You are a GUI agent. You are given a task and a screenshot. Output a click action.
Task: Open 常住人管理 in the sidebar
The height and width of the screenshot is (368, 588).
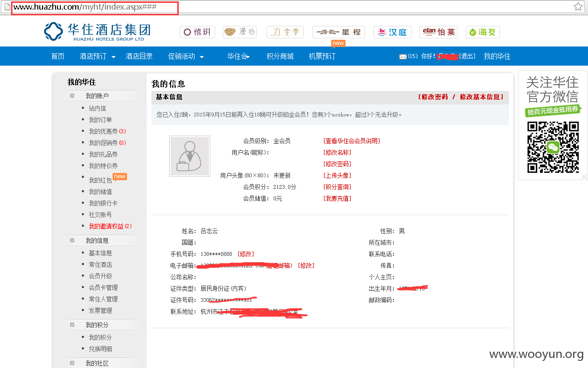click(103, 299)
